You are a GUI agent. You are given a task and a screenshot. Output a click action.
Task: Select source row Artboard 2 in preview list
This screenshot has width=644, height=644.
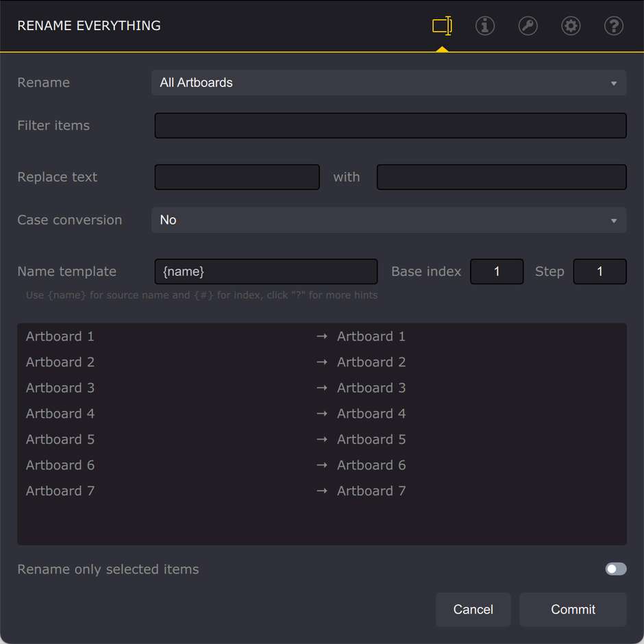60,362
